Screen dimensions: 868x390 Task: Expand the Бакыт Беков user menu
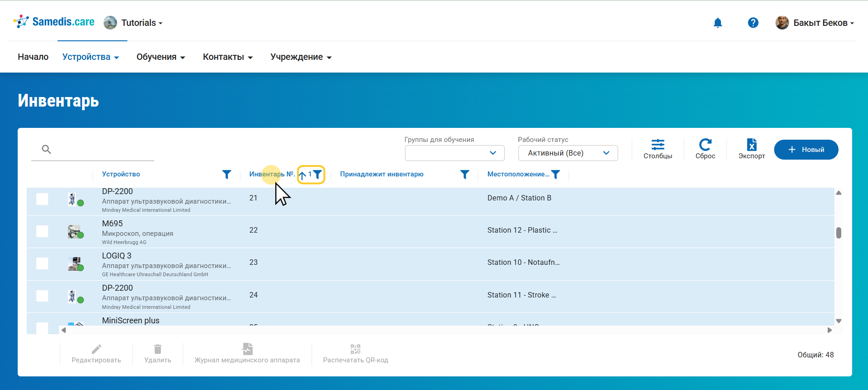[815, 23]
